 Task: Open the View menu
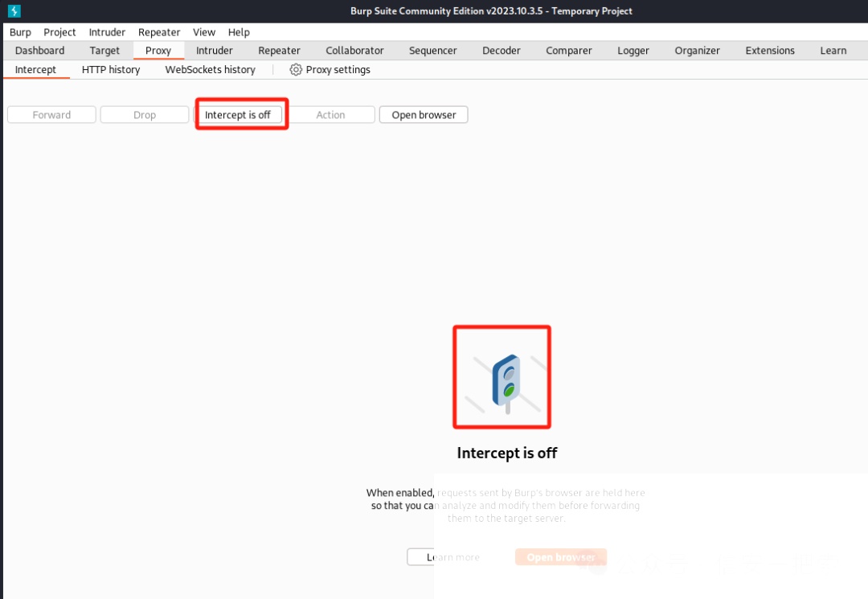click(x=203, y=32)
